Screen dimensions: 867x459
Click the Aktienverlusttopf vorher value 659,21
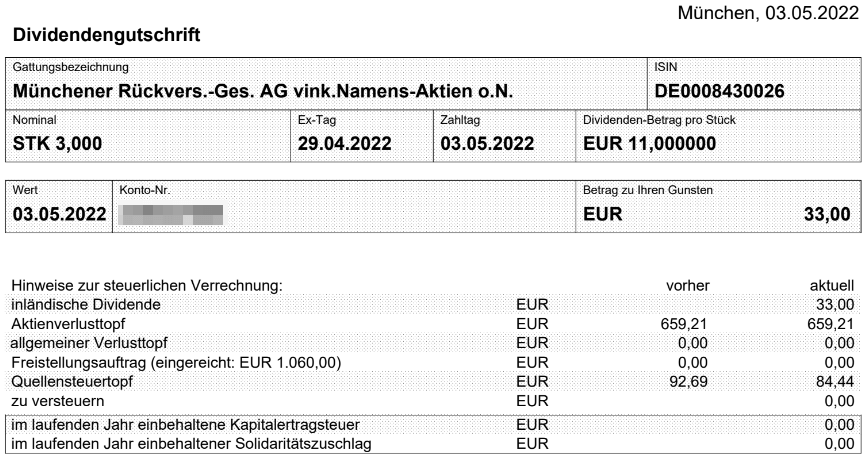684,324
